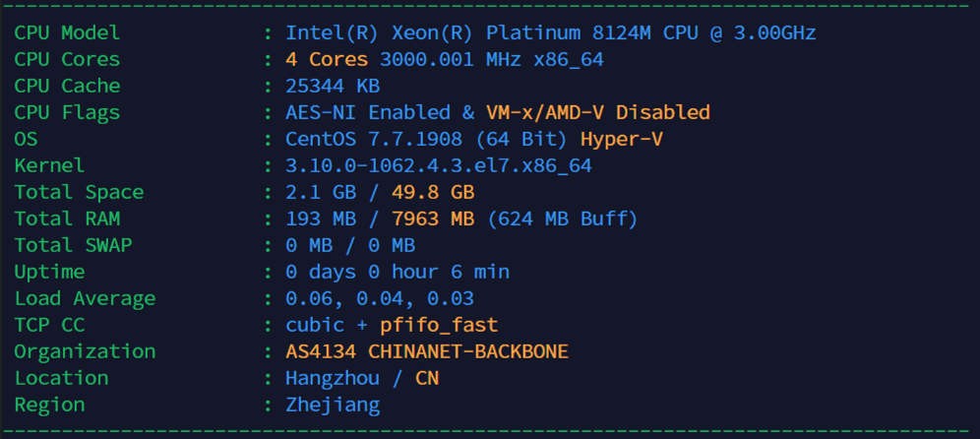Click the '624 MB Buff' text
Image resolution: width=980 pixels, height=439 pixels.
(x=563, y=219)
